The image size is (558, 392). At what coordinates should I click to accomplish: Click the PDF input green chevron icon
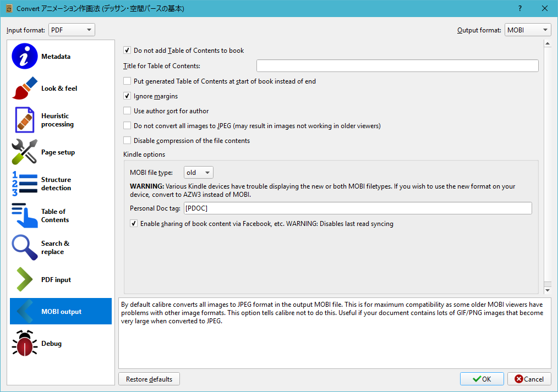[x=25, y=279]
